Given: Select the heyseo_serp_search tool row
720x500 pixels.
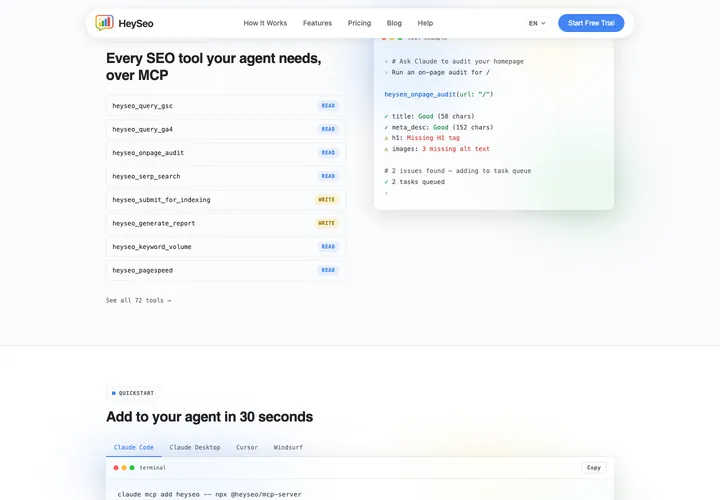Looking at the screenshot, I should [x=225, y=176].
